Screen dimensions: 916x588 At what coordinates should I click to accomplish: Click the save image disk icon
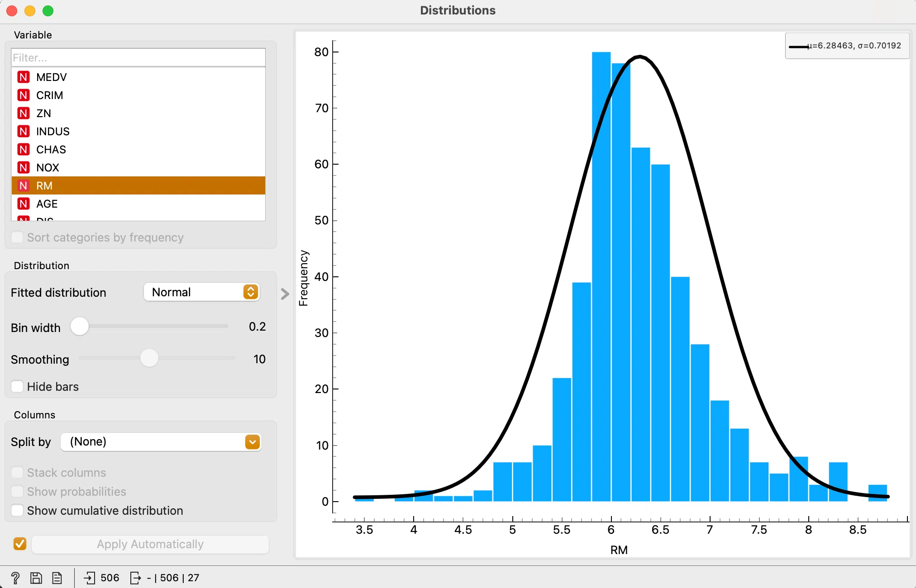(36, 578)
